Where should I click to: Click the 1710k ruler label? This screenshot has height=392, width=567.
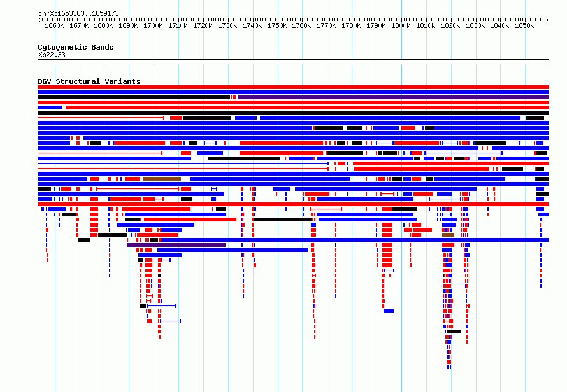click(178, 25)
